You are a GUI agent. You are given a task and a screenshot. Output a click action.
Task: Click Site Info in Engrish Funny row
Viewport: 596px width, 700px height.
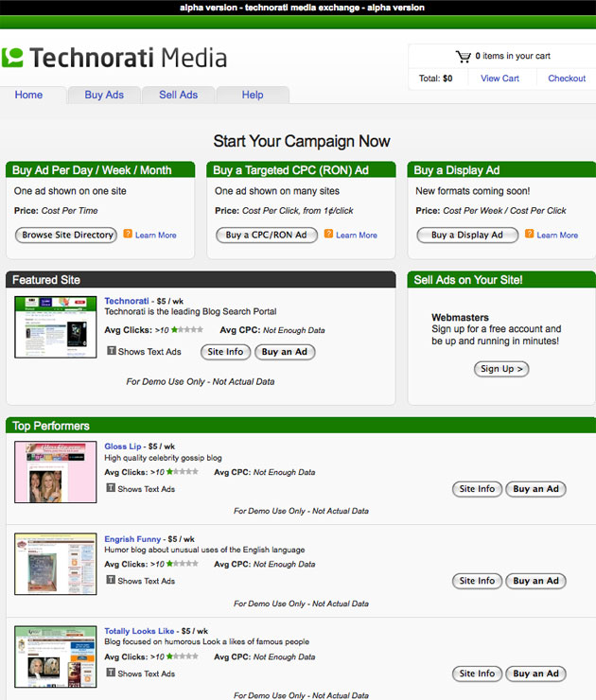tap(477, 581)
